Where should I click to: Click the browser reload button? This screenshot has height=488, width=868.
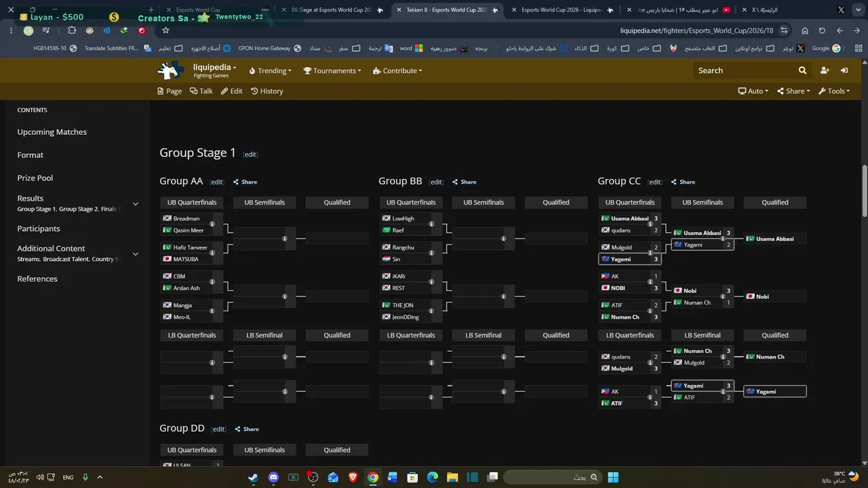pos(822,30)
